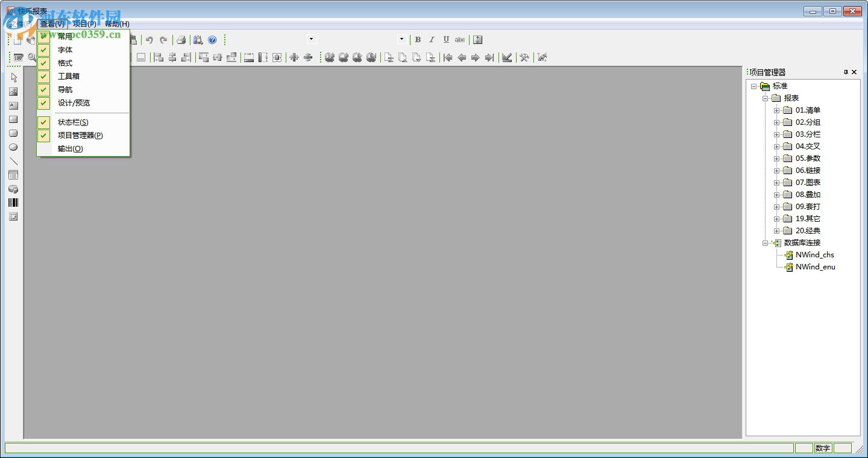Open the 帮助(H) menu
This screenshot has width=868, height=458.
pos(117,24)
